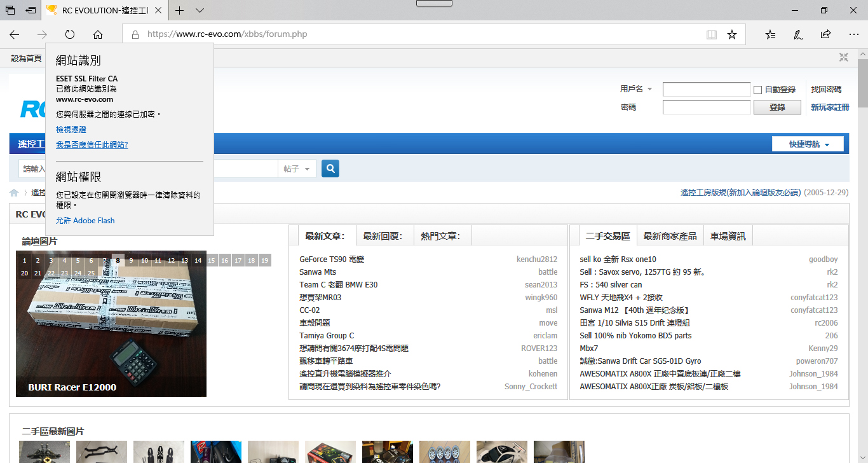Open listing sell ko 全新 Rsx one10
The height and width of the screenshot is (463, 868).
tap(618, 259)
